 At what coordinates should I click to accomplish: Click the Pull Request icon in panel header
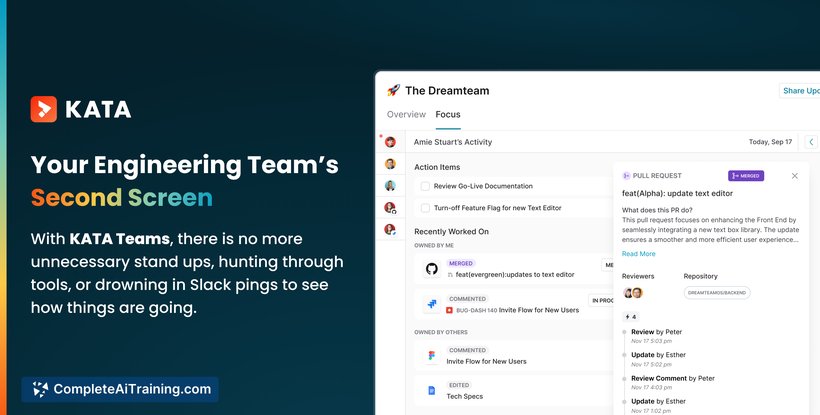click(x=626, y=176)
